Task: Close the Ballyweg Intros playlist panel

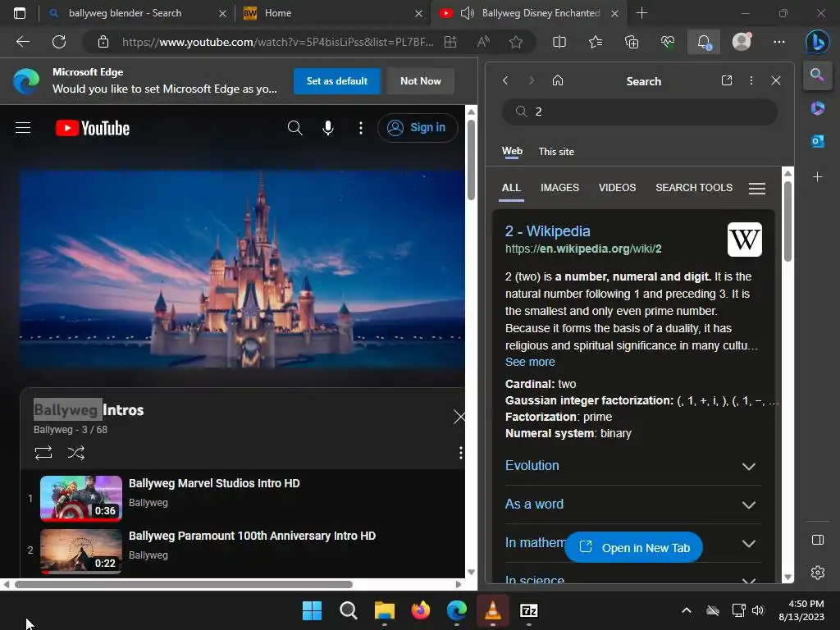Action: point(459,417)
